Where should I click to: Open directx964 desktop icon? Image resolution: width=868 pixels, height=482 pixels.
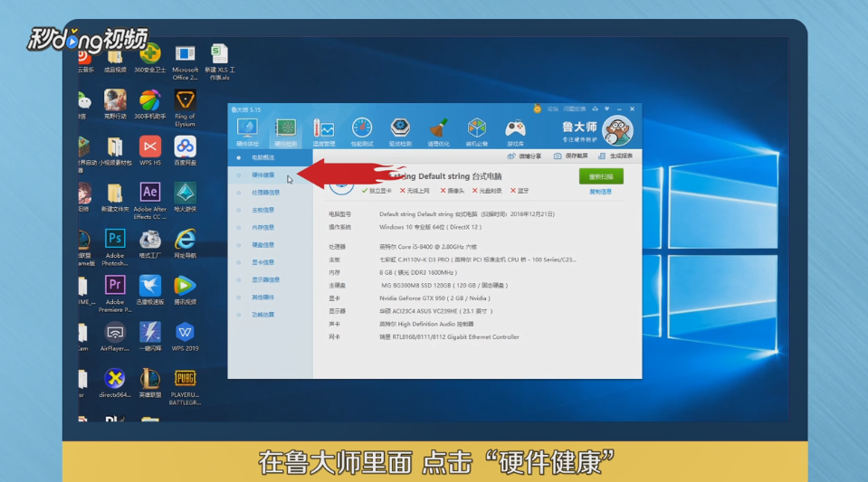click(115, 383)
